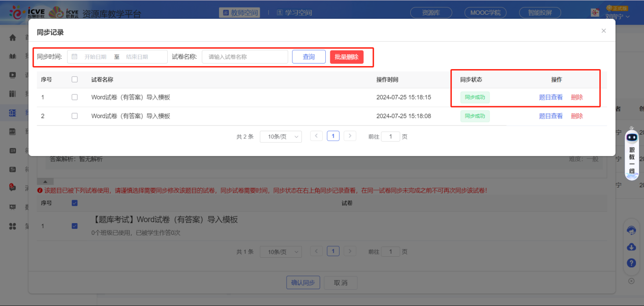This screenshot has width=644, height=306.
Task: Click the 前往 page number input field
Action: (x=390, y=136)
